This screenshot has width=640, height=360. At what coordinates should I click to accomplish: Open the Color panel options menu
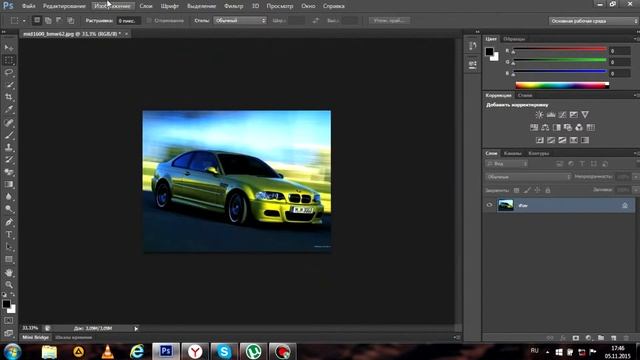click(x=636, y=39)
